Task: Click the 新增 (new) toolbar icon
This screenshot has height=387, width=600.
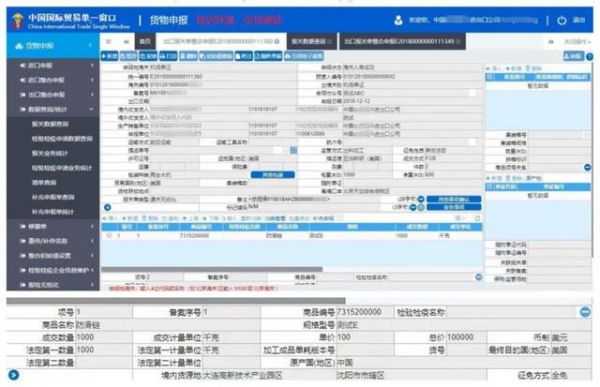Action: coord(109,56)
